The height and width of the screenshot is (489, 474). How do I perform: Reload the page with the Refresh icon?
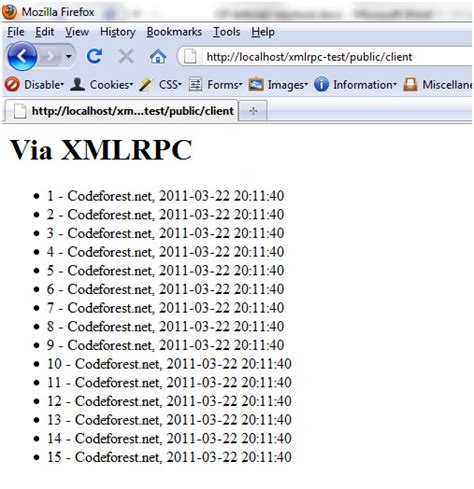click(94, 56)
